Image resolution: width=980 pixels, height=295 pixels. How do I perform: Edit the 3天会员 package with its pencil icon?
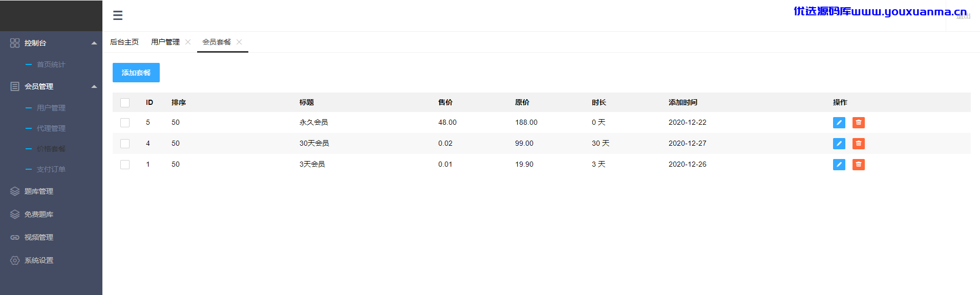click(x=839, y=165)
